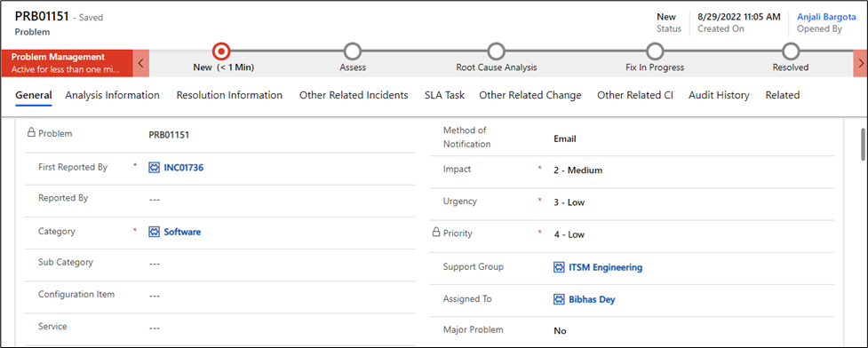Image resolution: width=868 pixels, height=348 pixels.
Task: Click the PRB01151 record title
Action: [42, 17]
